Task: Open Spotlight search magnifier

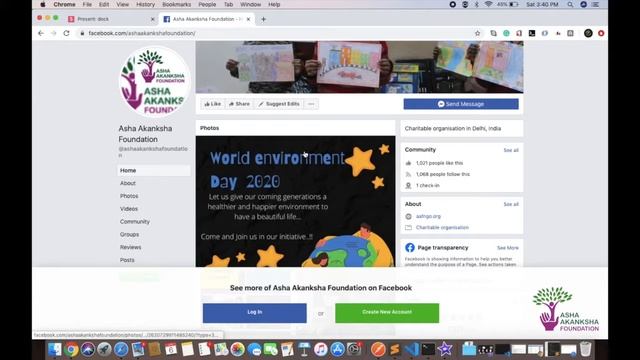Action: coord(570,4)
